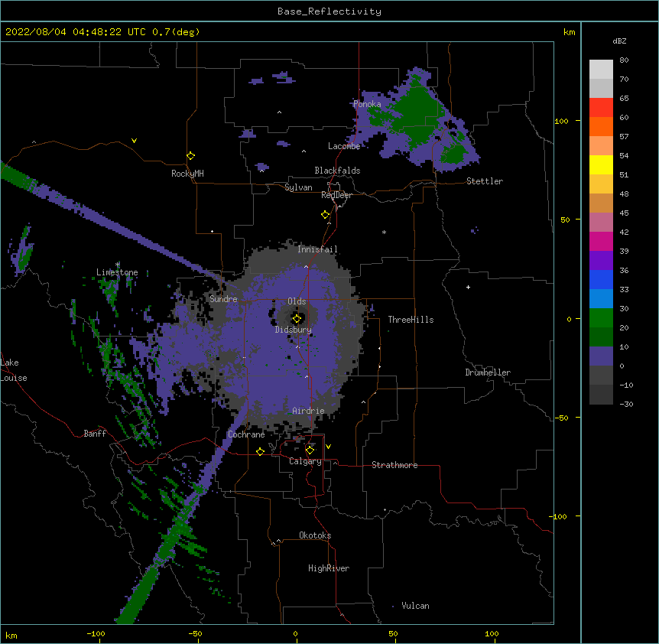The image size is (659, 644).
Task: Click the 100 tick on the right axis
Action: (x=561, y=121)
